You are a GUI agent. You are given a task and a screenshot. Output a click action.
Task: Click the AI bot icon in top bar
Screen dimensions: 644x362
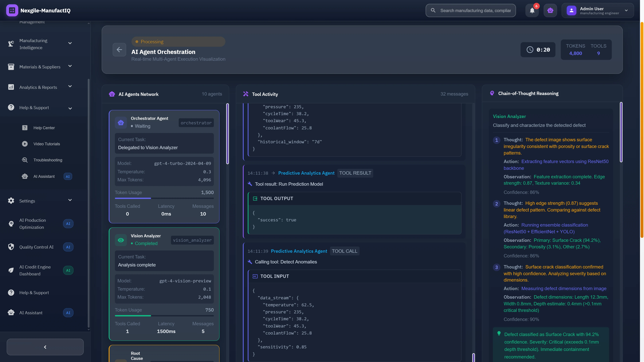pos(550,10)
